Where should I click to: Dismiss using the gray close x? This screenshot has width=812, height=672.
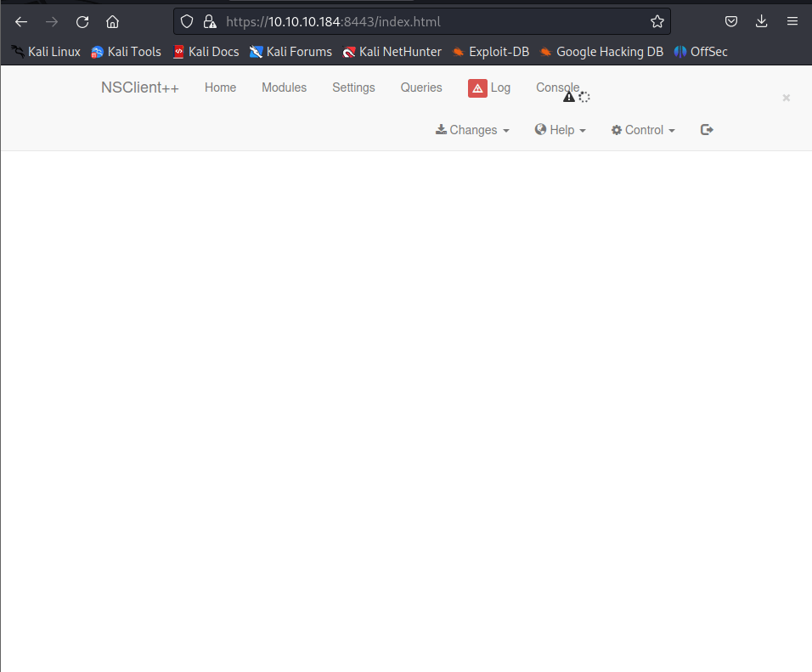tap(787, 98)
